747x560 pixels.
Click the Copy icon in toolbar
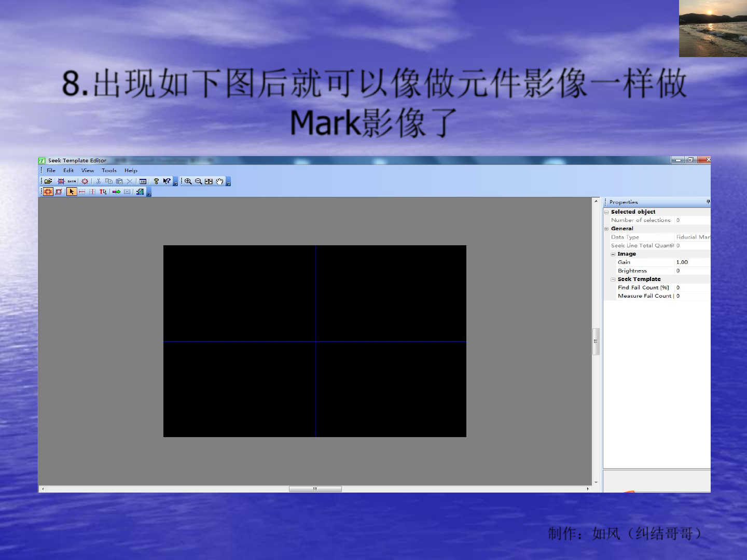pos(109,181)
